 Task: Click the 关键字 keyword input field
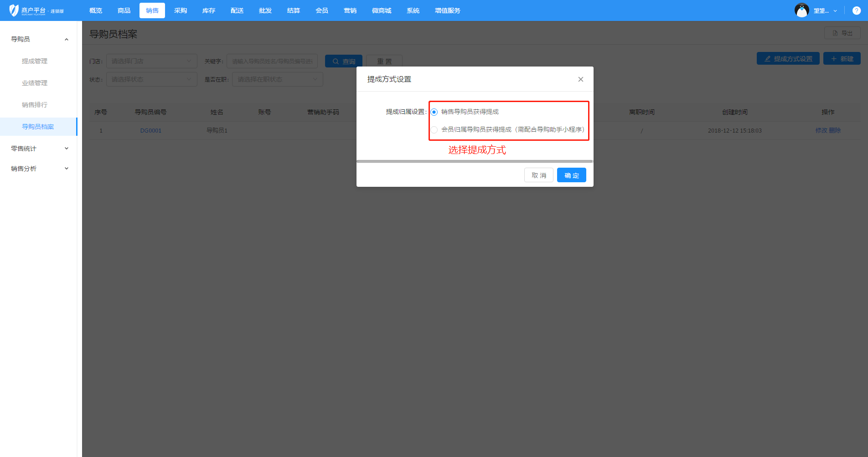point(272,61)
